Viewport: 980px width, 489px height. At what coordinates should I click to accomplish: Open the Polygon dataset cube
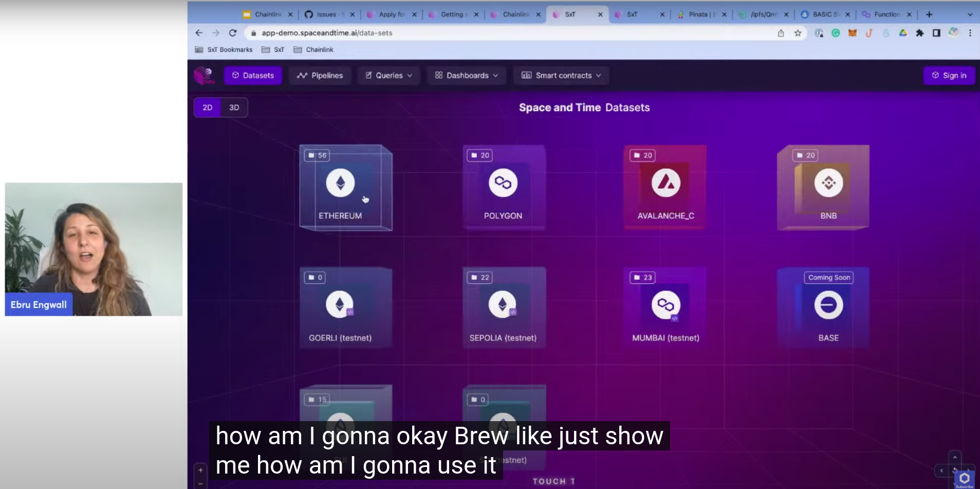tap(503, 188)
